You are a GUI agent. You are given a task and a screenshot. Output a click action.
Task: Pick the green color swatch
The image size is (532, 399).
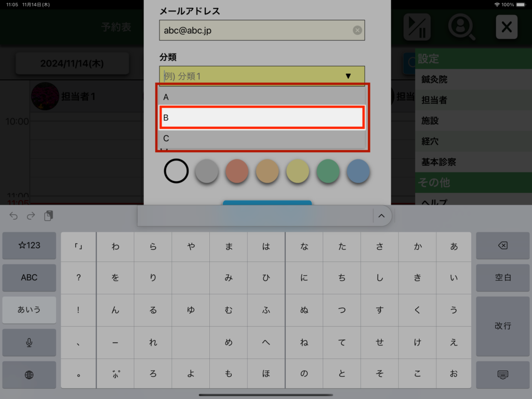pyautogui.click(x=328, y=171)
